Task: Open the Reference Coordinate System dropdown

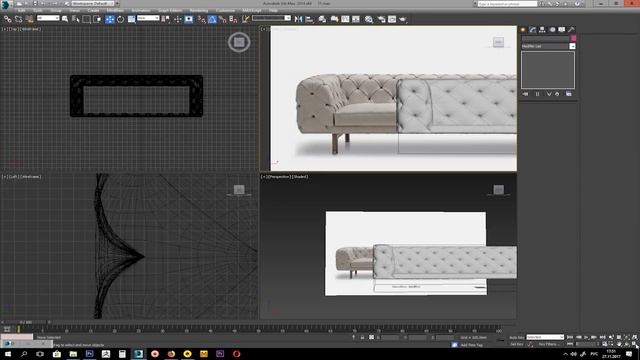Action: click(x=148, y=18)
